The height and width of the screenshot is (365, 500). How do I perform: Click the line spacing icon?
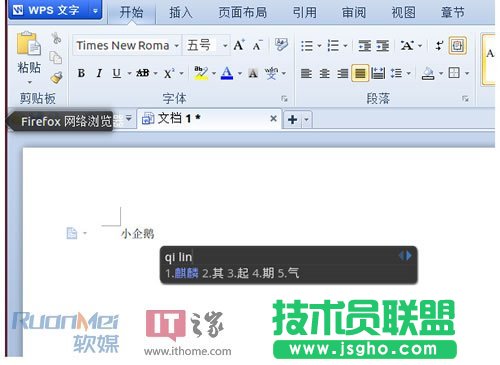click(396, 73)
